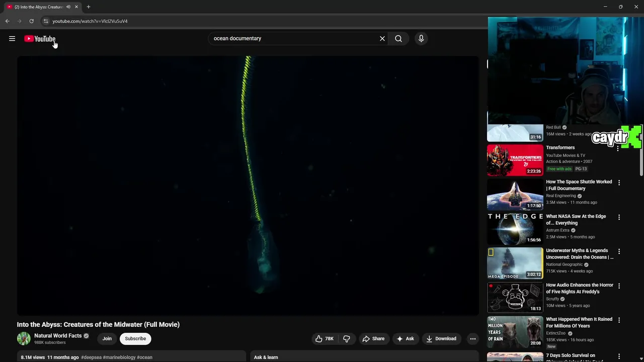Start voice search with microphone icon
This screenshot has height=362, width=644.
[421, 38]
